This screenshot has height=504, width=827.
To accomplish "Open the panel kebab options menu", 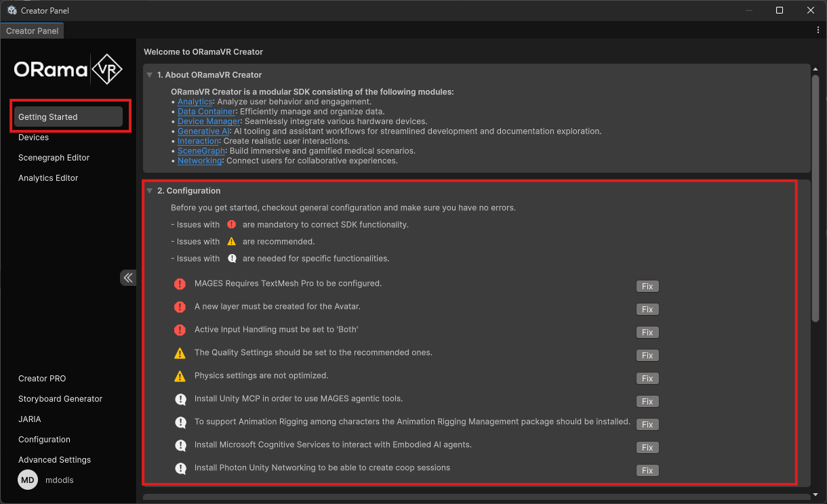I will click(818, 30).
